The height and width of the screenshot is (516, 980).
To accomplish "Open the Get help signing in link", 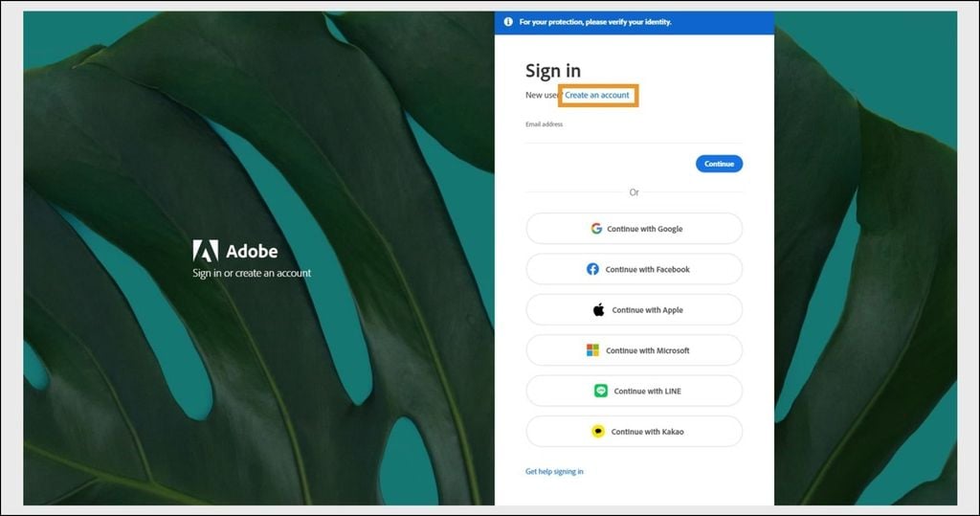I will [554, 472].
